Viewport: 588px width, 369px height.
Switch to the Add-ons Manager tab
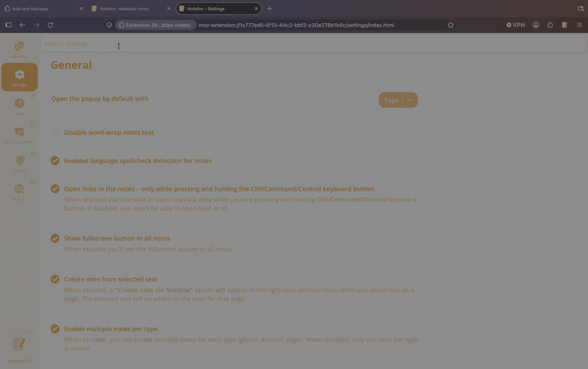point(44,9)
